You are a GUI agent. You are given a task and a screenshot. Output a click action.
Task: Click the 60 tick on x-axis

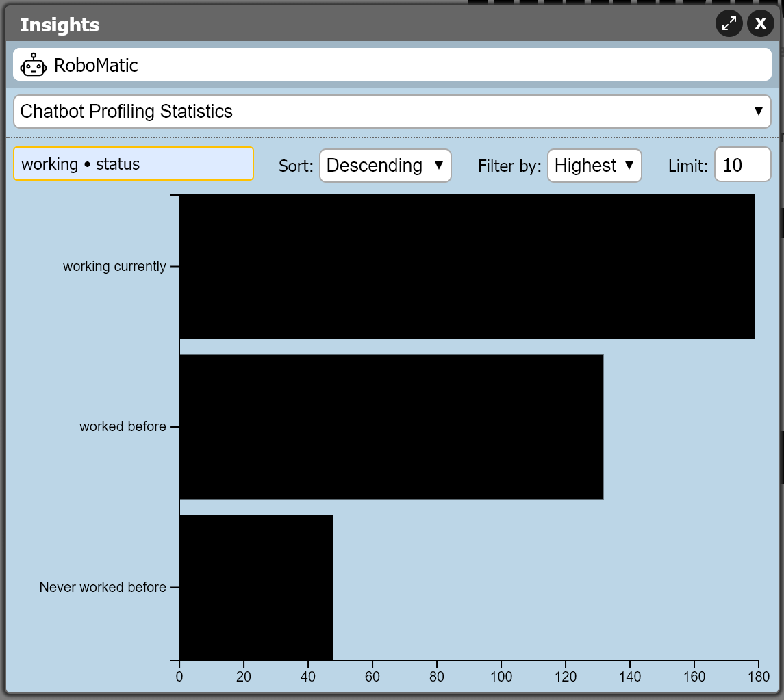click(372, 677)
